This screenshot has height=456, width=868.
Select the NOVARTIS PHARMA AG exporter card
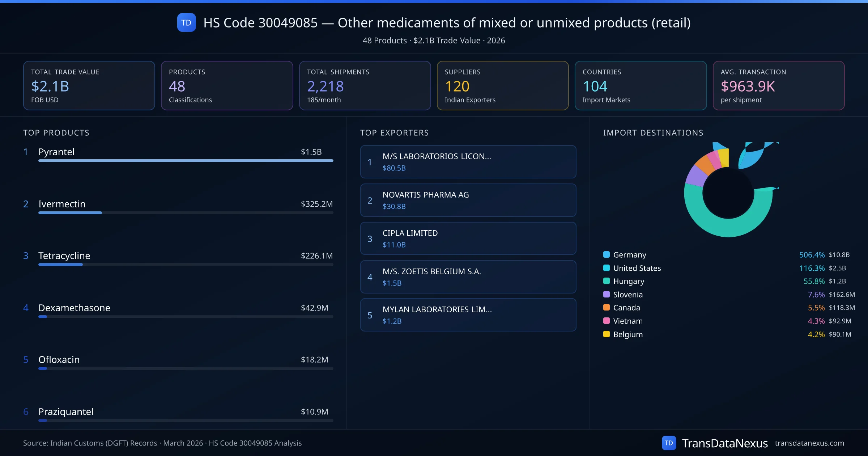pyautogui.click(x=468, y=200)
